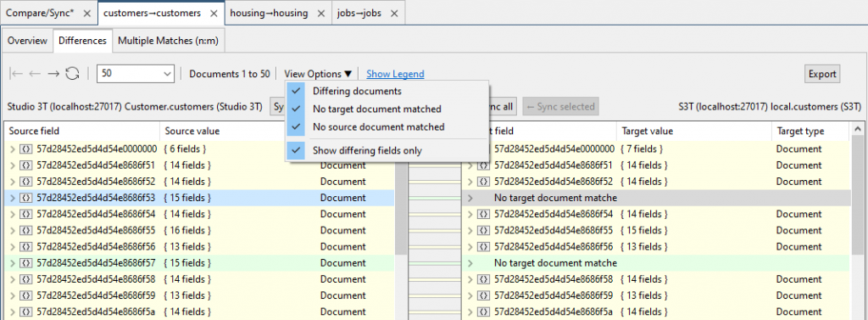The image size is (868, 320).
Task: Click document icon of source row ending 8686f58
Action: point(26,279)
